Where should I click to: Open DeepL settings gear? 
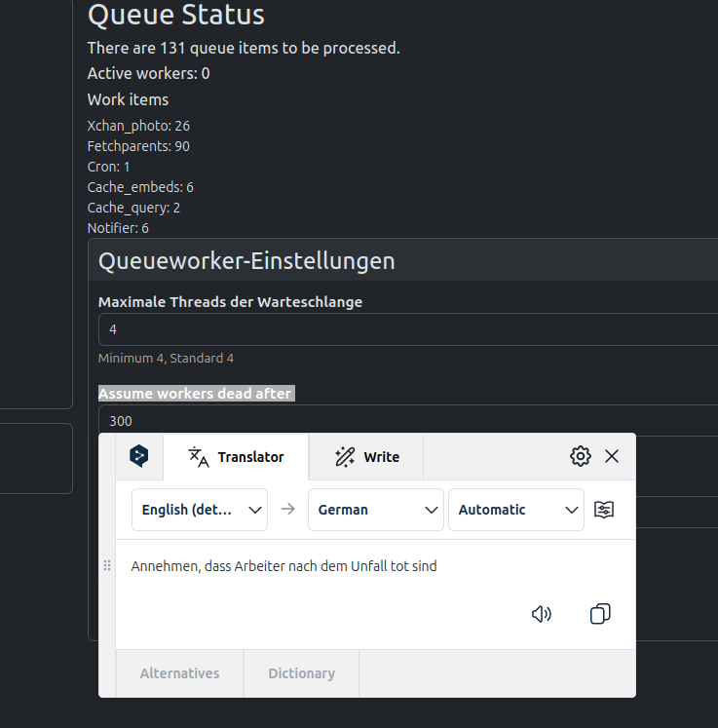click(581, 456)
